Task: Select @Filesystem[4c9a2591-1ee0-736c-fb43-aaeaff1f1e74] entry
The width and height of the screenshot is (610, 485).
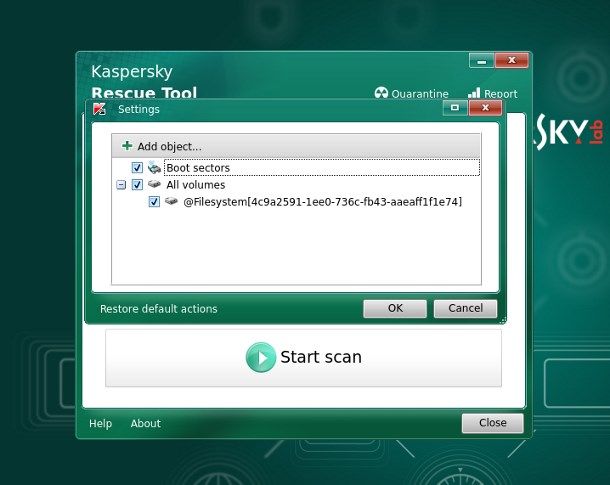Action: coord(323,202)
